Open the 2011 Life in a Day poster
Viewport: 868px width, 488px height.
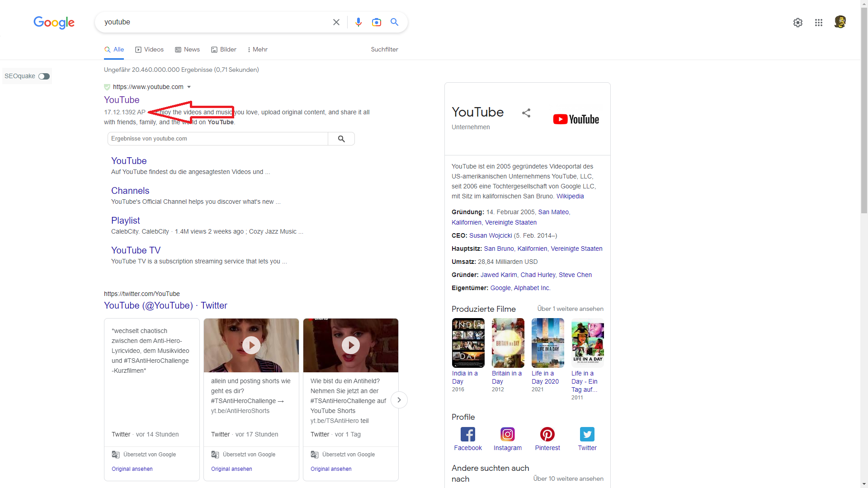(x=588, y=343)
